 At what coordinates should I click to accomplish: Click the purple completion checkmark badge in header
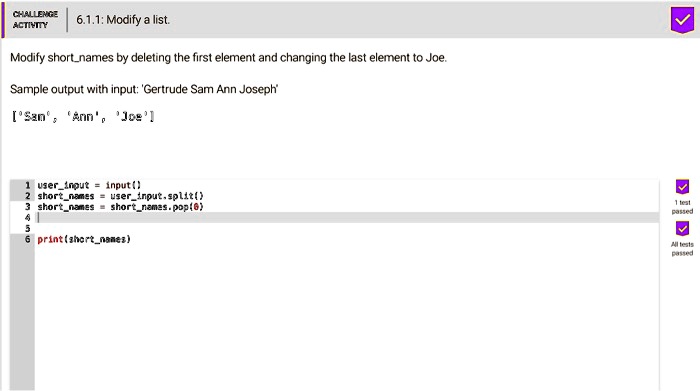[x=682, y=20]
